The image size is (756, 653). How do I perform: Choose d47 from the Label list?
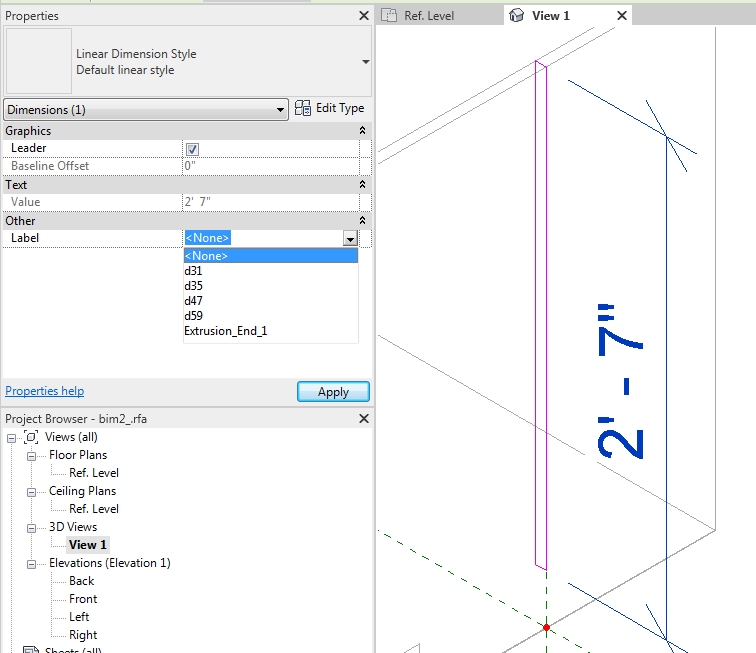[x=271, y=301]
